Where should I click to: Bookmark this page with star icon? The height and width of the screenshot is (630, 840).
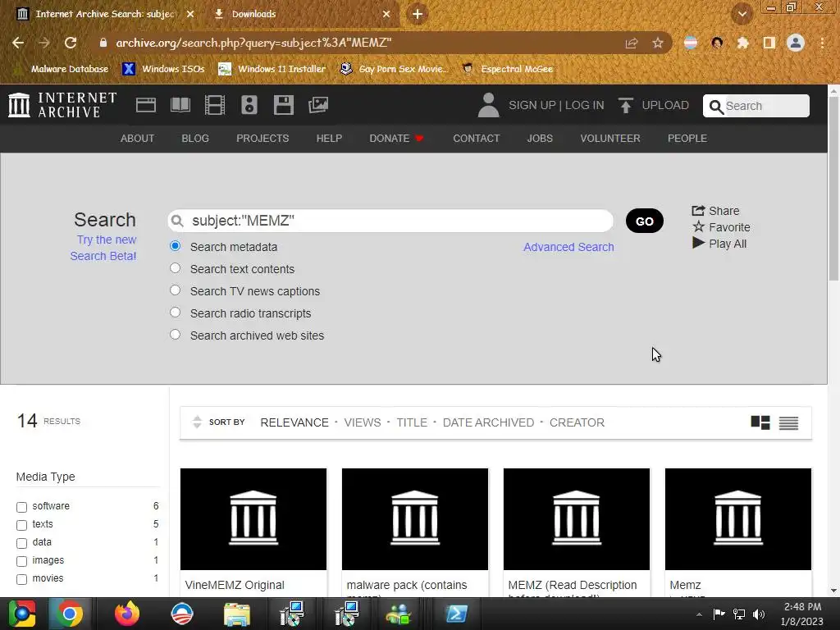coord(658,43)
